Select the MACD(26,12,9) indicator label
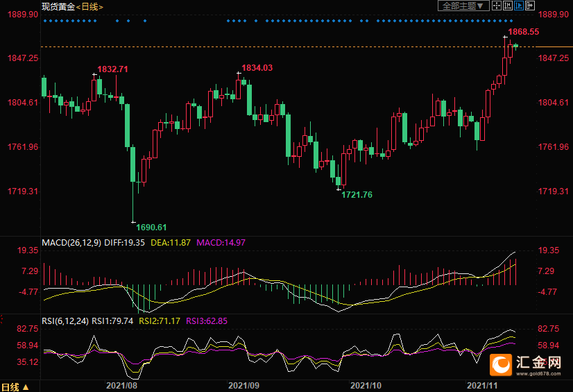 71,243
